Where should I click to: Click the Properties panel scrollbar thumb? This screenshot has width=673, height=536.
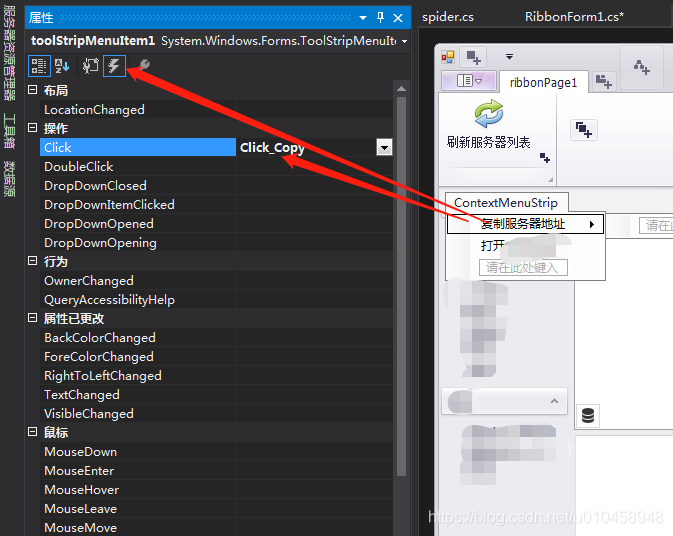(x=401, y=286)
